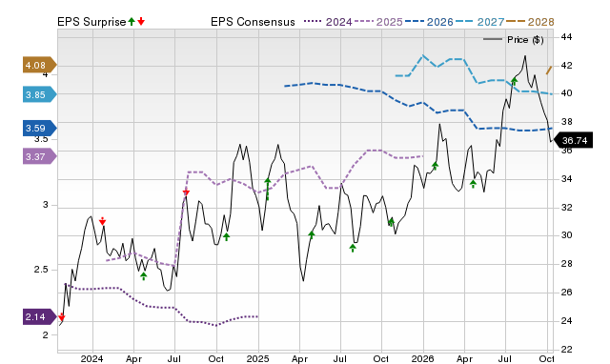610x364 pixels.
Task: Select the red surprise marker just after July 2024
Action: click(x=186, y=192)
